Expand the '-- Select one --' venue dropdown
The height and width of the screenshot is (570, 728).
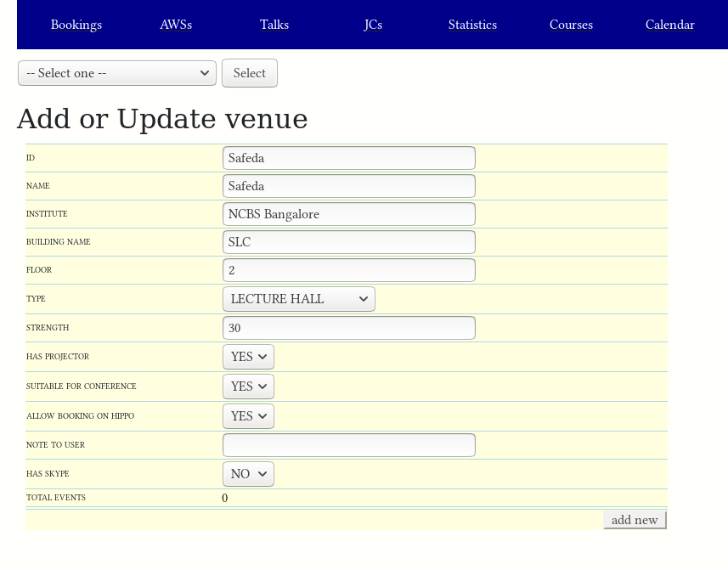pos(117,73)
